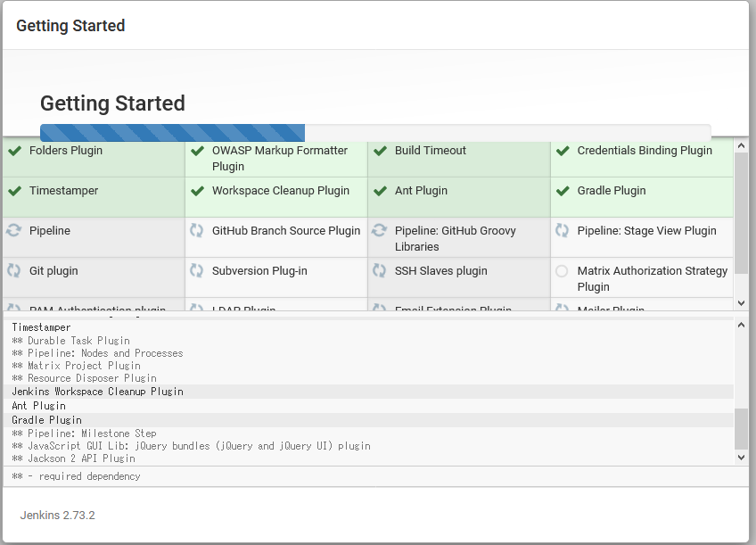Click the checkmark next to OWASP Markup Formatter Plugin
Viewport: 756px width, 545px height.
(x=198, y=151)
